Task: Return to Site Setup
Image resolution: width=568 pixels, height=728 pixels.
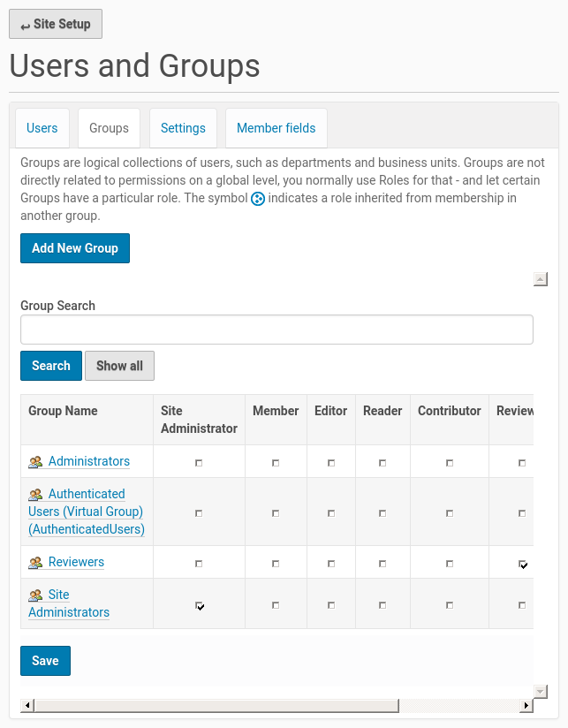Action: tap(56, 25)
